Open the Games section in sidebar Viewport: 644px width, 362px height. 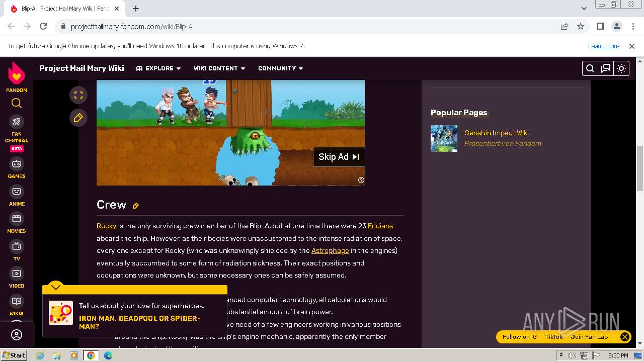click(x=17, y=168)
